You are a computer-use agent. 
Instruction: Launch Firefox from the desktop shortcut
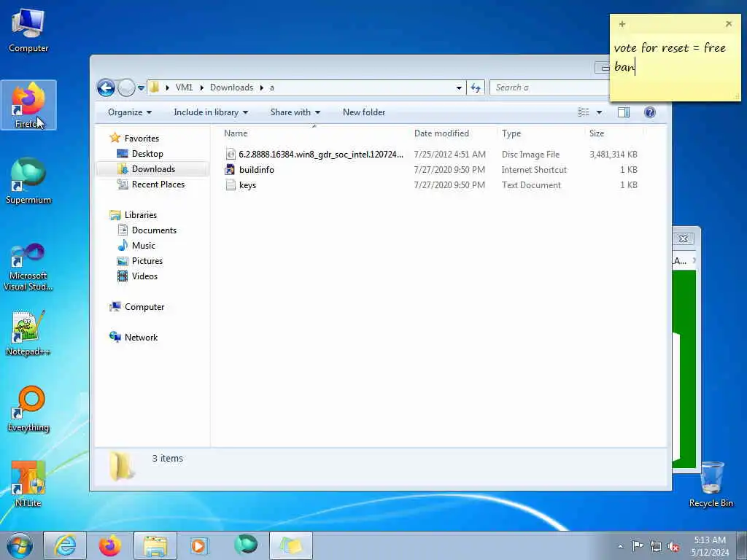click(x=28, y=105)
